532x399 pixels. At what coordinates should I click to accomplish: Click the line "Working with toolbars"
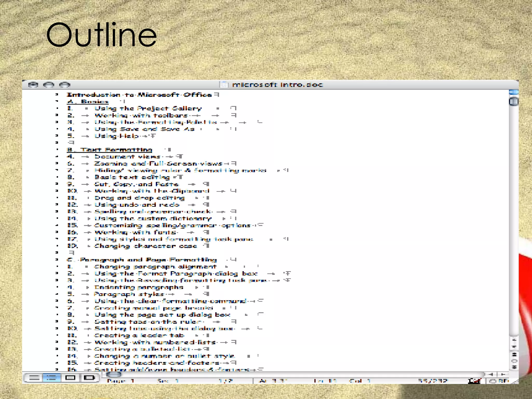(141, 115)
